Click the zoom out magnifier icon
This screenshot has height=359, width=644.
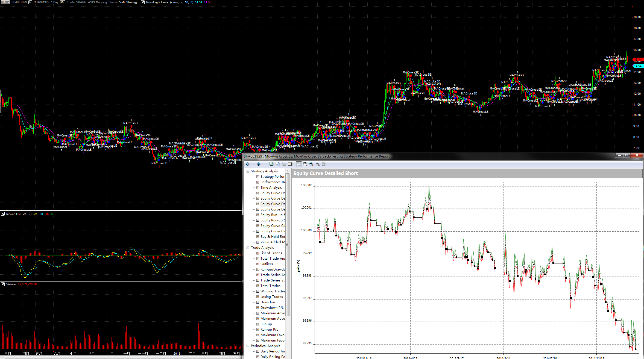click(x=318, y=164)
